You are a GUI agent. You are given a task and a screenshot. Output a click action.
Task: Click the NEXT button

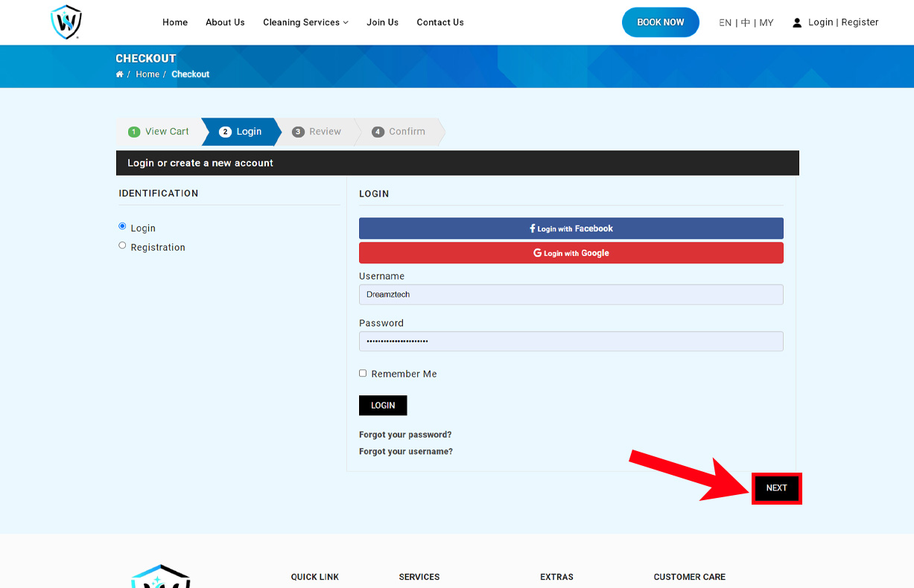776,488
